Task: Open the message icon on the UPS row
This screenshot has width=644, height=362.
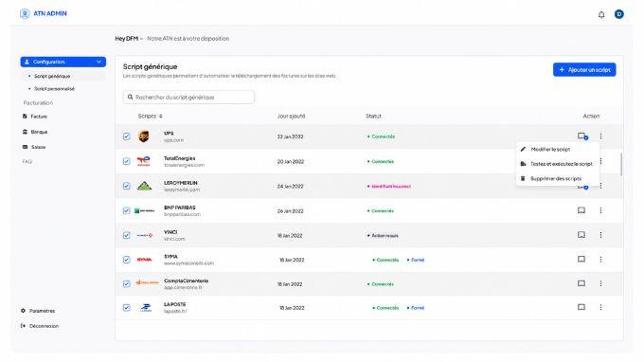Action: point(582,136)
